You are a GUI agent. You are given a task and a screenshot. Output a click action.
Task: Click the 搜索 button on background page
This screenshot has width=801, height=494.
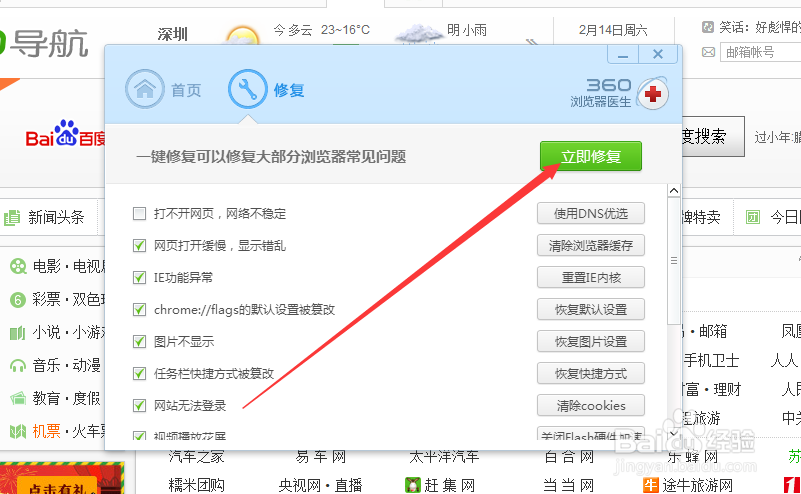(x=713, y=136)
